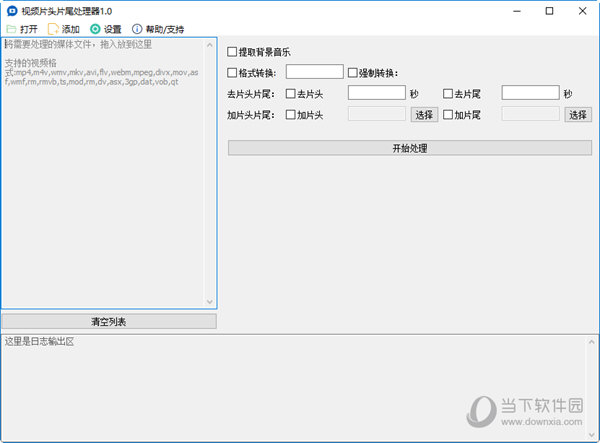Image resolution: width=600 pixels, height=443 pixels.
Task: Open the 设置 menu label
Action: [112, 29]
